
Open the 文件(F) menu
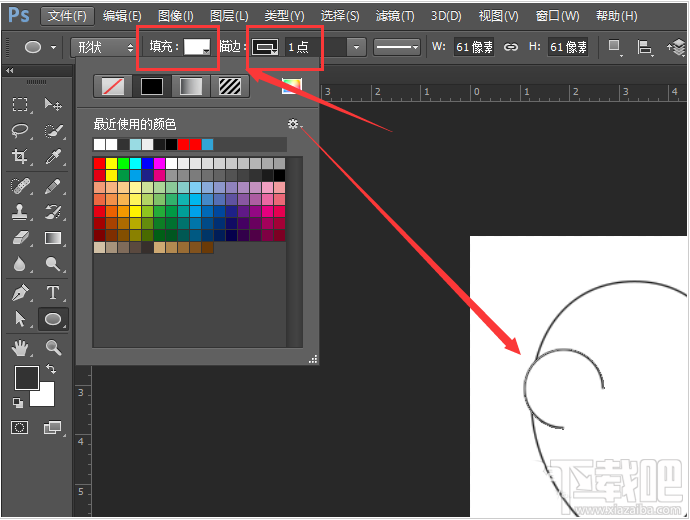point(67,16)
